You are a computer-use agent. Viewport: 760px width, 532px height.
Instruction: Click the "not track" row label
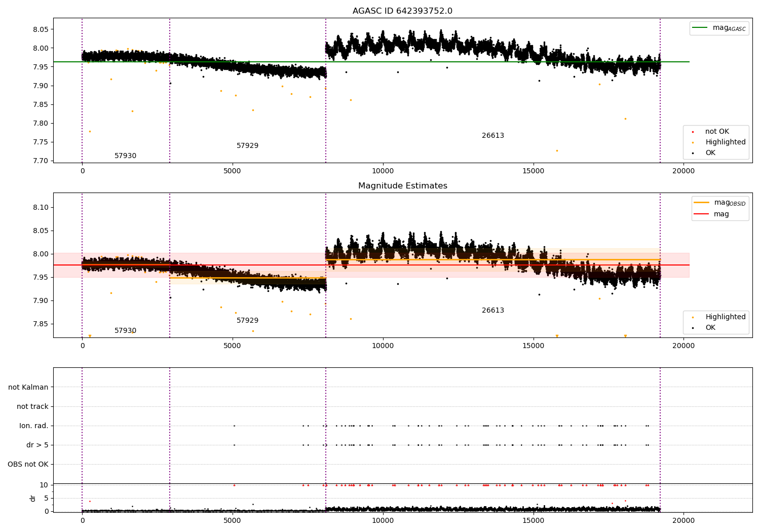32,407
